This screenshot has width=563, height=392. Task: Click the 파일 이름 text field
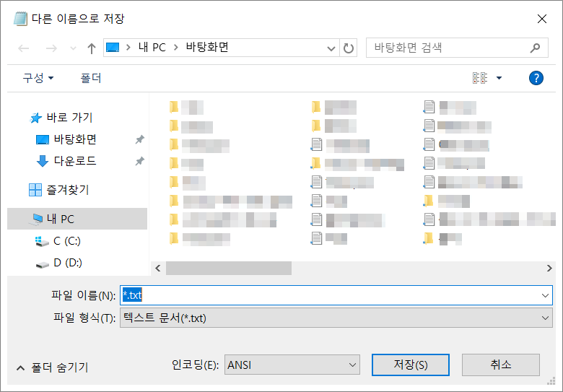(x=336, y=295)
